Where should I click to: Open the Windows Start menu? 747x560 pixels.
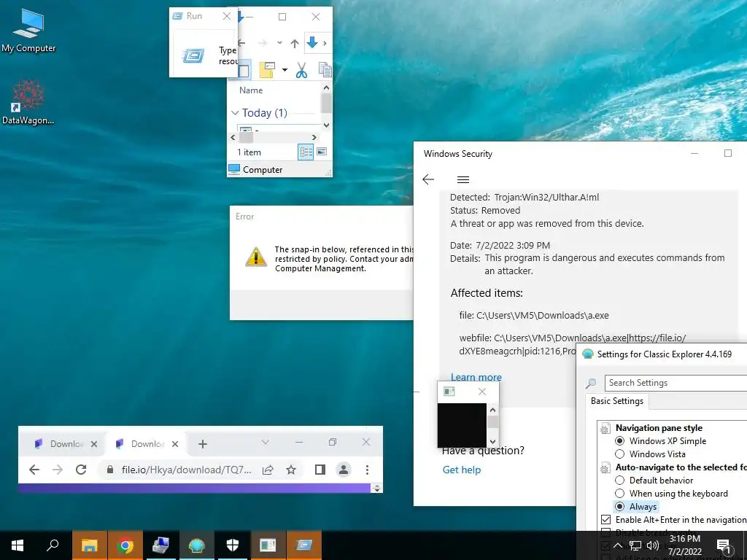tap(18, 545)
